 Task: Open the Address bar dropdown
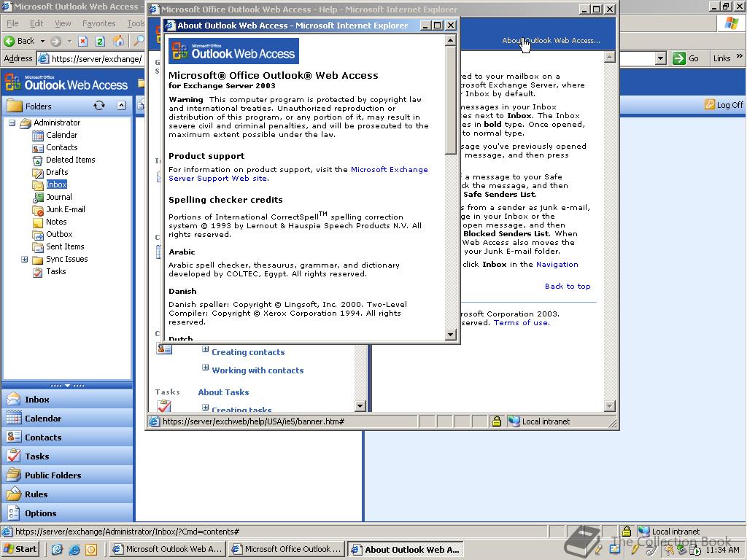pyautogui.click(x=660, y=58)
